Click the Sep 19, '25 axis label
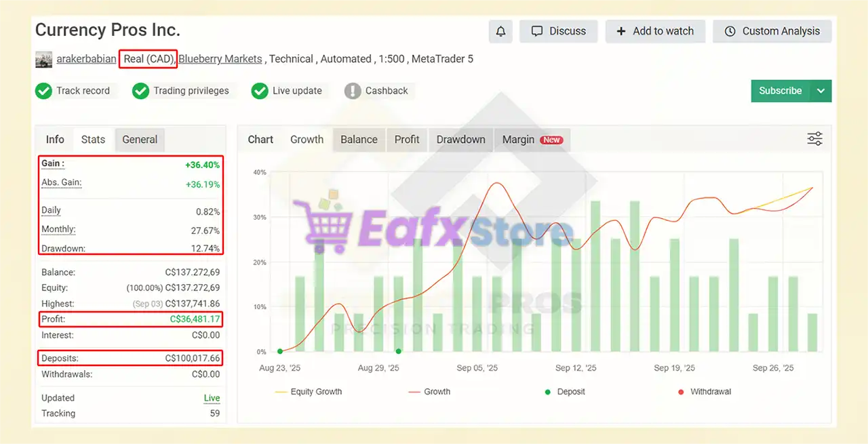The height and width of the screenshot is (444, 868). tap(674, 368)
